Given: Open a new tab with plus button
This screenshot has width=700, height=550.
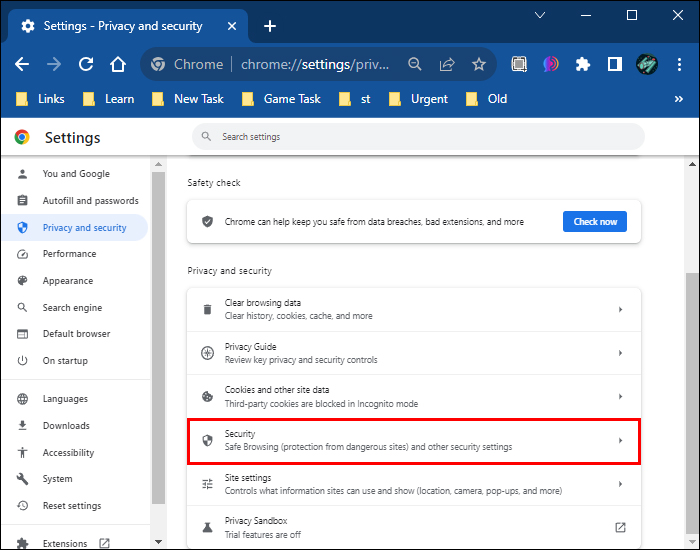Looking at the screenshot, I should [269, 26].
